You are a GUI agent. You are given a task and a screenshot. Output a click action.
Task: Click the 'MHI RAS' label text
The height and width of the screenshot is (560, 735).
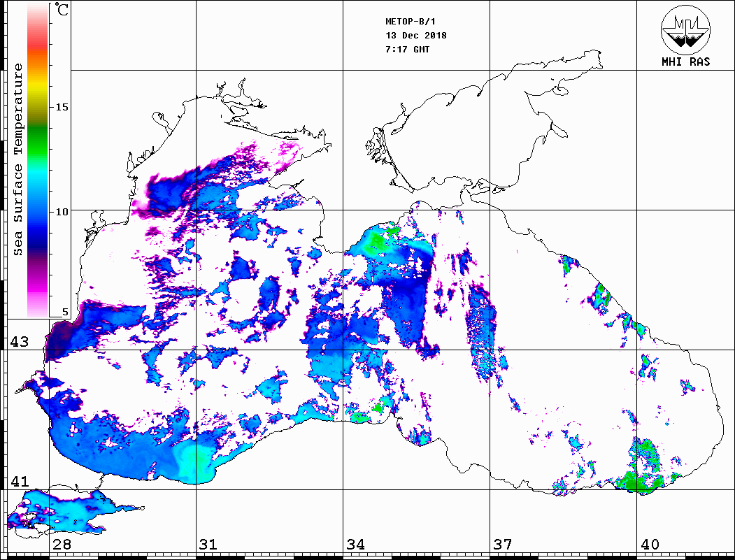686,62
